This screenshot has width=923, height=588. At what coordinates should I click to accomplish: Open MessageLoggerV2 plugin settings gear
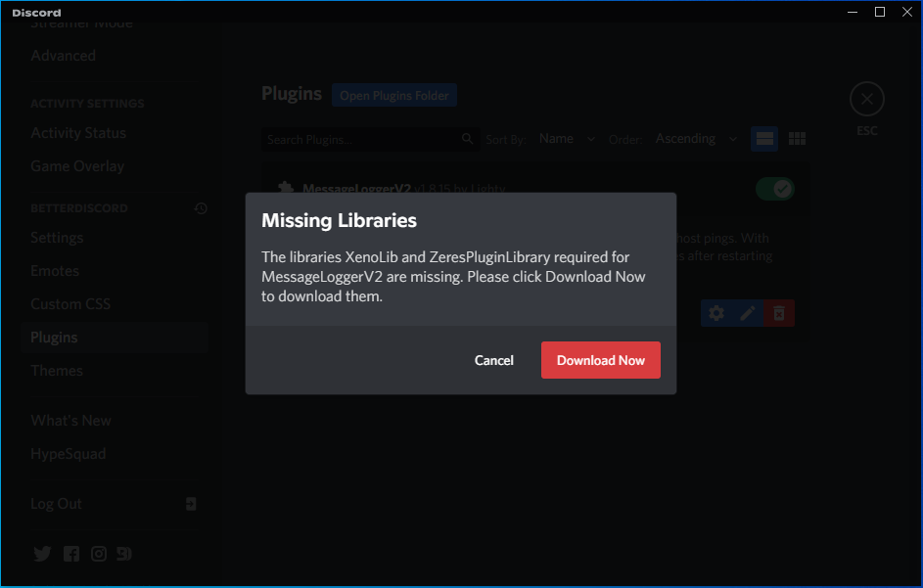[716, 313]
